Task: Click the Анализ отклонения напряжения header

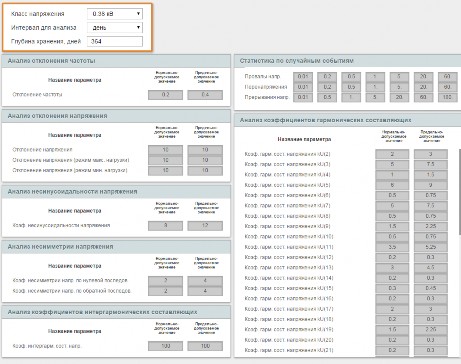Action: coord(116,116)
